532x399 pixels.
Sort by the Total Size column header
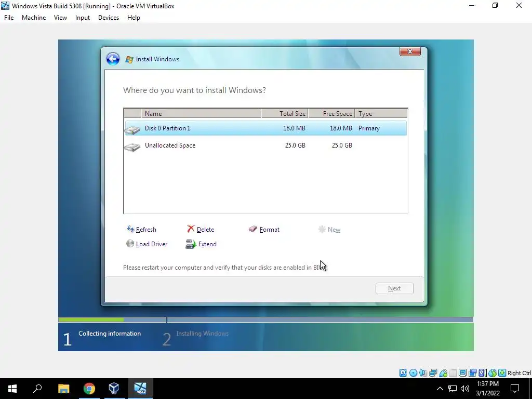pos(285,114)
